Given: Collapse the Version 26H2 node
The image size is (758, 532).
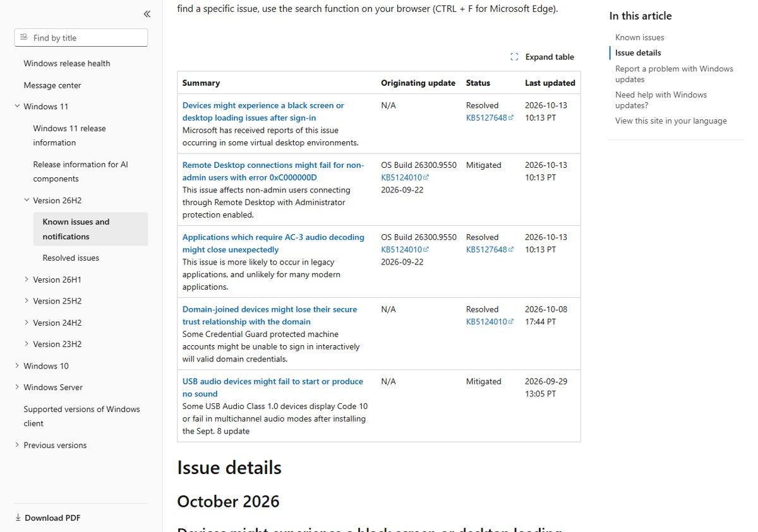Looking at the screenshot, I should pos(27,200).
